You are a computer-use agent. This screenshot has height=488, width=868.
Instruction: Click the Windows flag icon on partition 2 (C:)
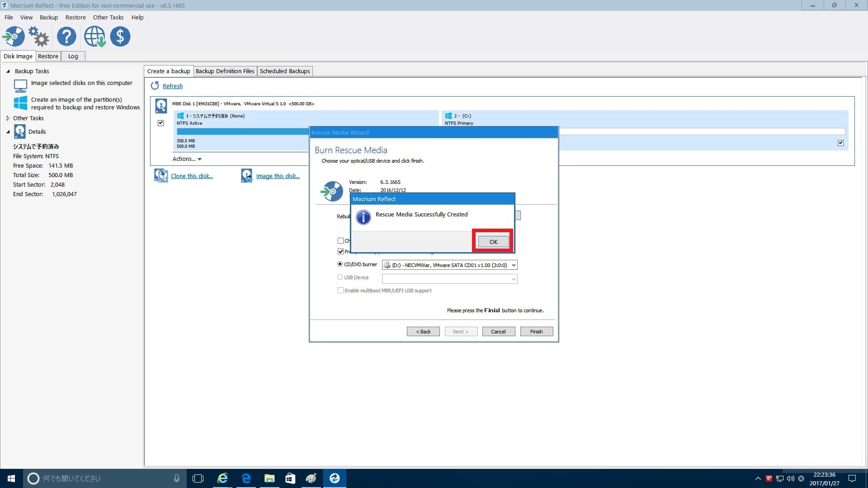(x=448, y=116)
